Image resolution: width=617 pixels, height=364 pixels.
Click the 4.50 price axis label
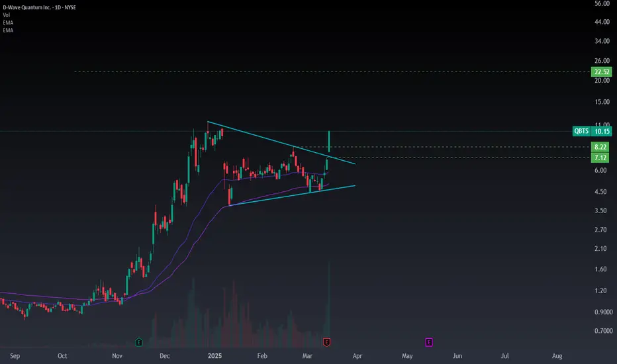[x=600, y=192]
